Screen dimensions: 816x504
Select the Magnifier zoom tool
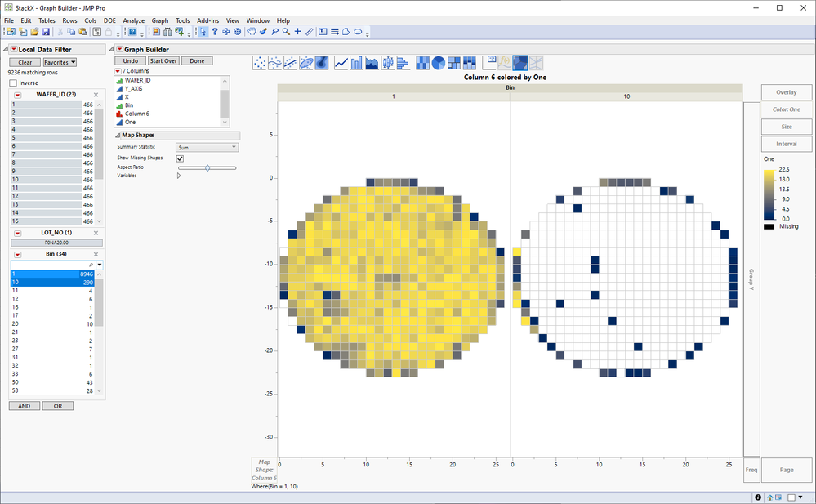(286, 32)
